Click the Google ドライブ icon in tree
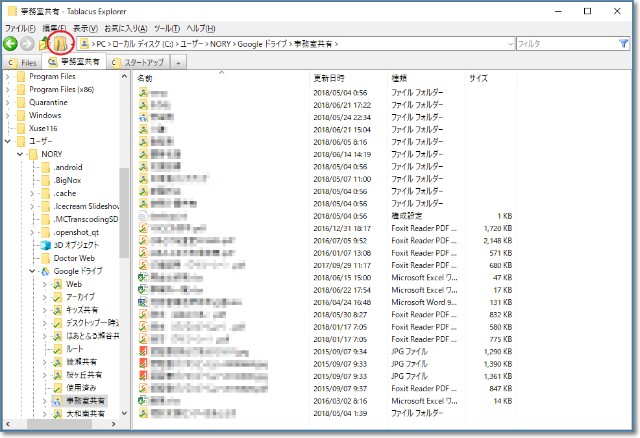Image resolution: width=640 pixels, height=438 pixels. point(44,271)
